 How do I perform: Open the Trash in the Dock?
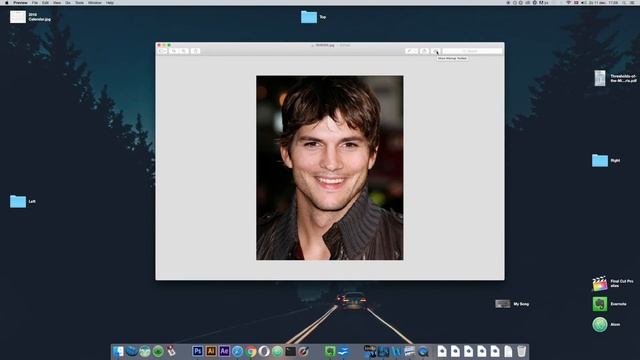(x=522, y=351)
